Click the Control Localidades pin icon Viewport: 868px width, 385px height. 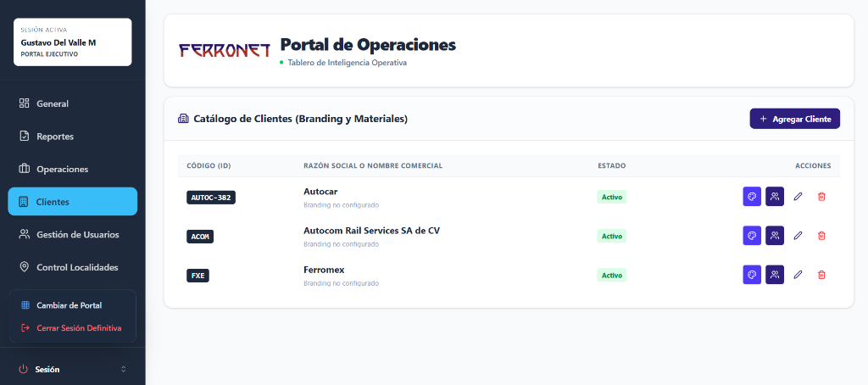pos(24,267)
